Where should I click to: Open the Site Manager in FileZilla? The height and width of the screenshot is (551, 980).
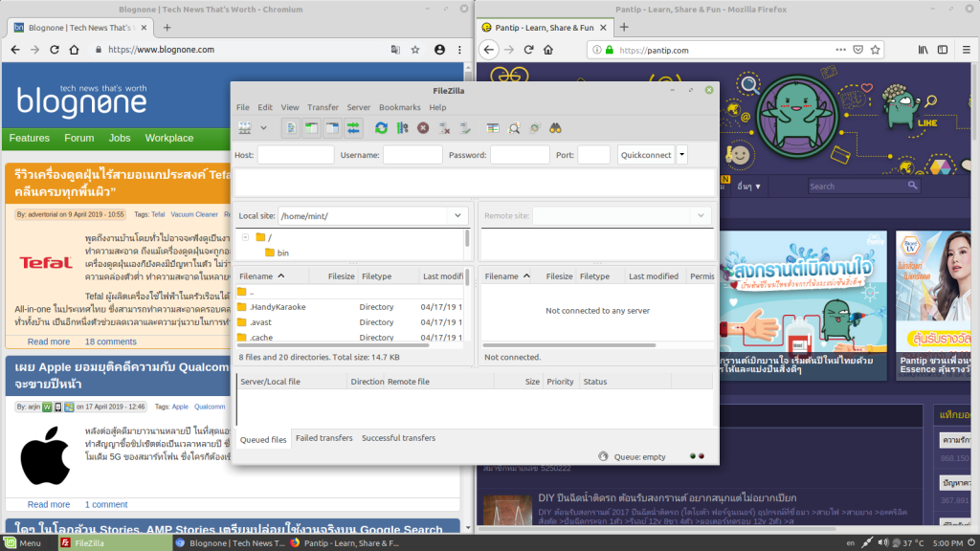click(242, 127)
